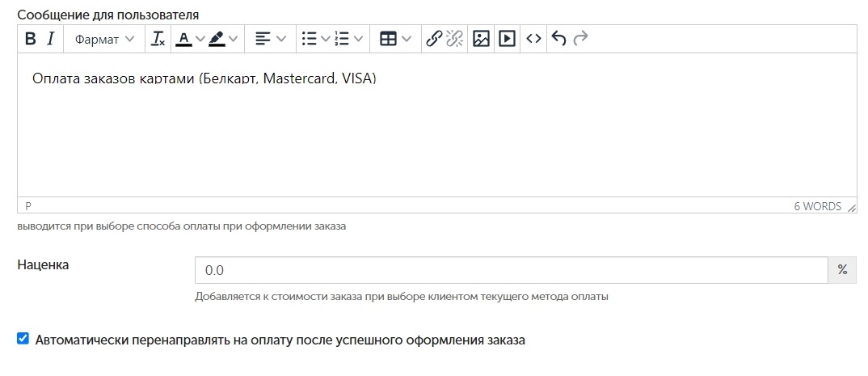This screenshot has height=376, width=868.
Task: Focus the Наценка input field
Action: (x=512, y=270)
